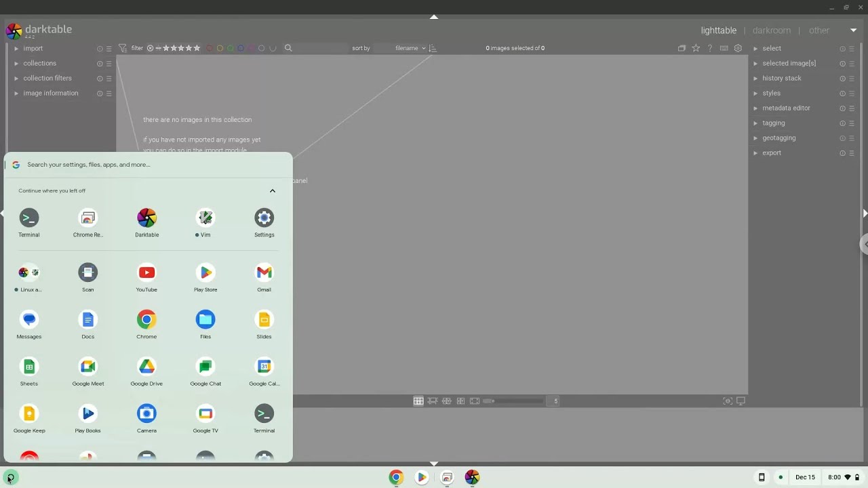Expand the collections module

[x=39, y=63]
